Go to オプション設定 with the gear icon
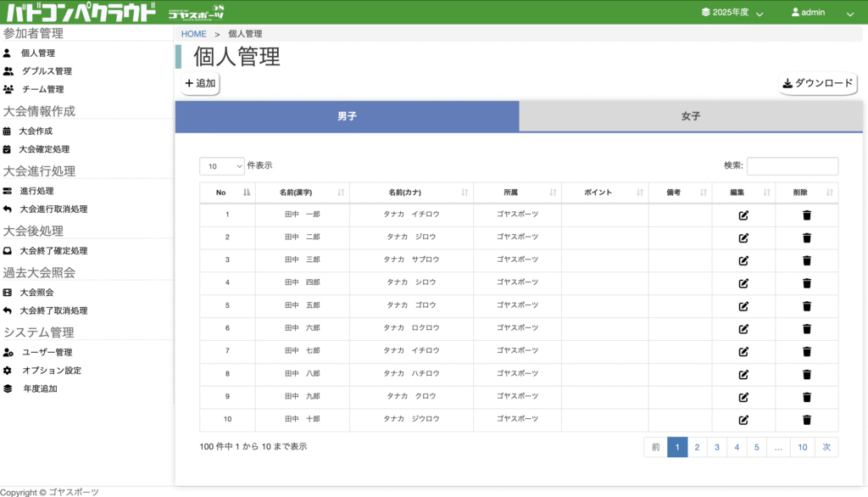The image size is (868, 497). point(51,371)
